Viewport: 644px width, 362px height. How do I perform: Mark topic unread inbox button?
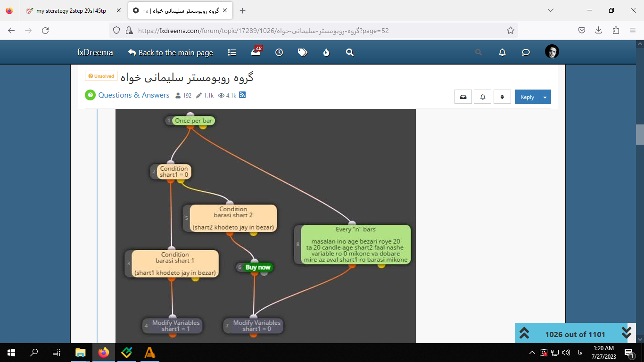[x=463, y=97]
